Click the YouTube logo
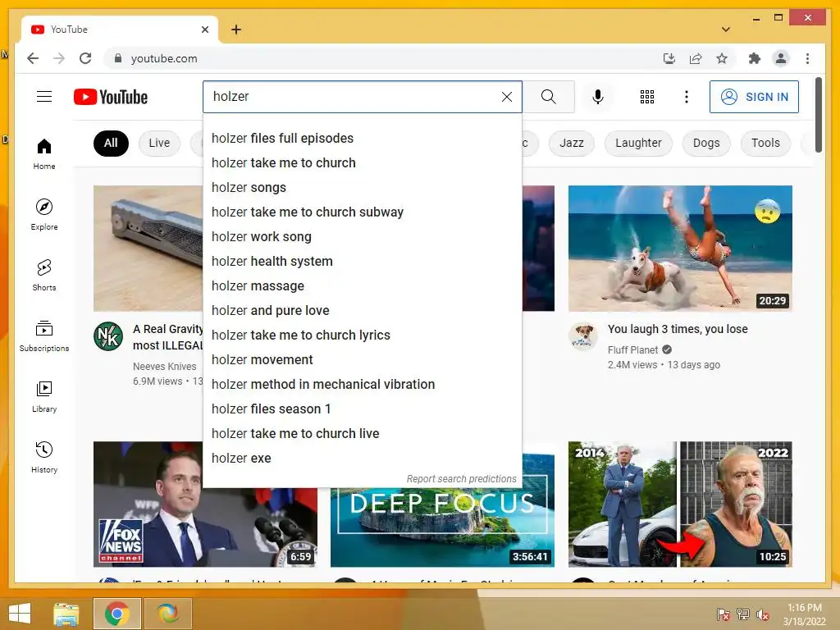The width and height of the screenshot is (840, 630). click(x=111, y=97)
